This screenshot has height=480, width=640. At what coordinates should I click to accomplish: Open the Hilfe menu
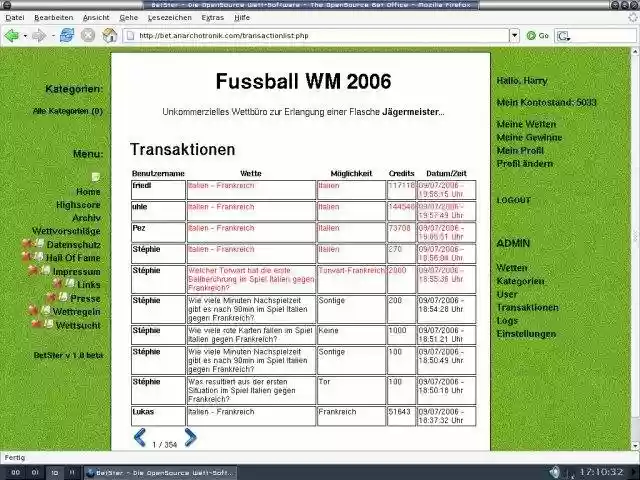click(x=242, y=18)
